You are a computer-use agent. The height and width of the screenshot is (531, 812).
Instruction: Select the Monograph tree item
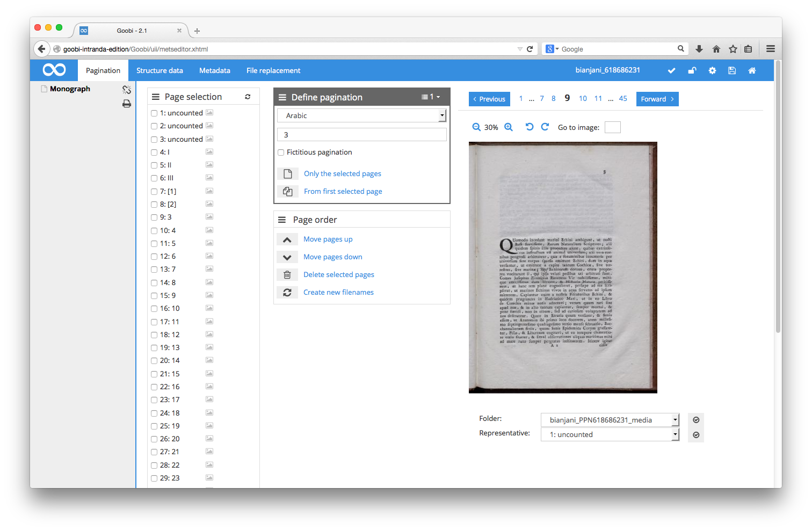coord(70,89)
